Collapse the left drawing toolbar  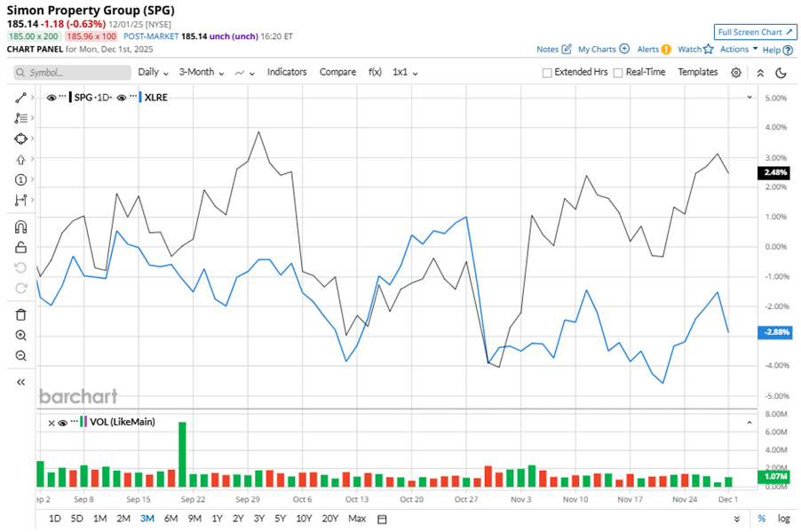pyautogui.click(x=20, y=382)
